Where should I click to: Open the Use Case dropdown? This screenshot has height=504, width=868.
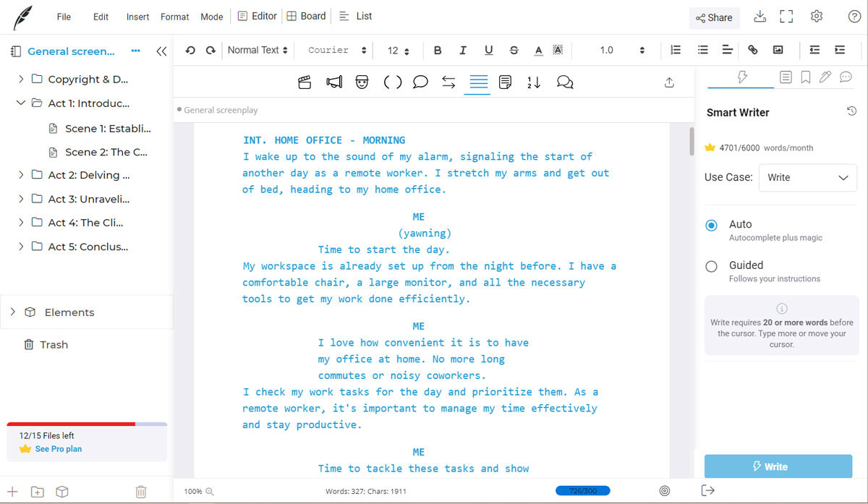coord(807,178)
